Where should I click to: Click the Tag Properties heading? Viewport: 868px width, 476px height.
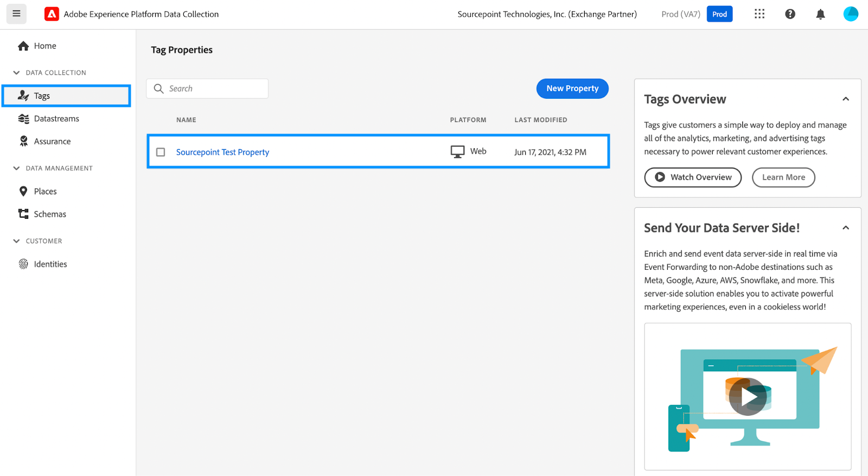pyautogui.click(x=182, y=50)
